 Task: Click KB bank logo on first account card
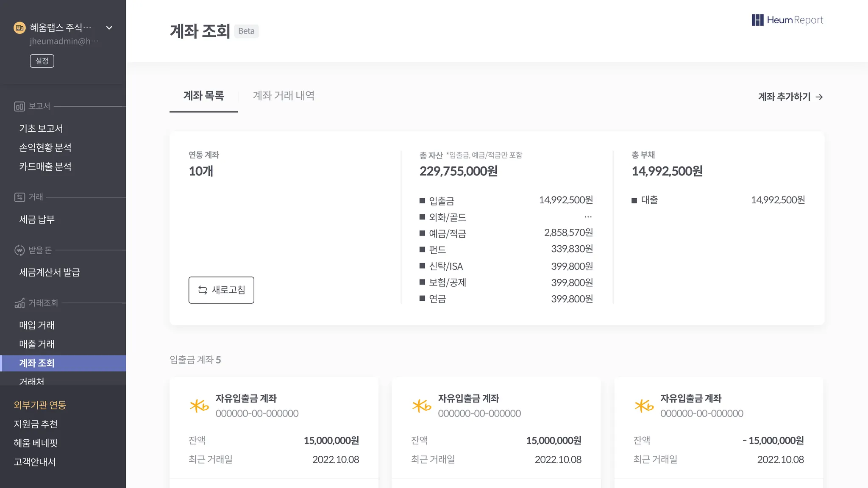(199, 406)
